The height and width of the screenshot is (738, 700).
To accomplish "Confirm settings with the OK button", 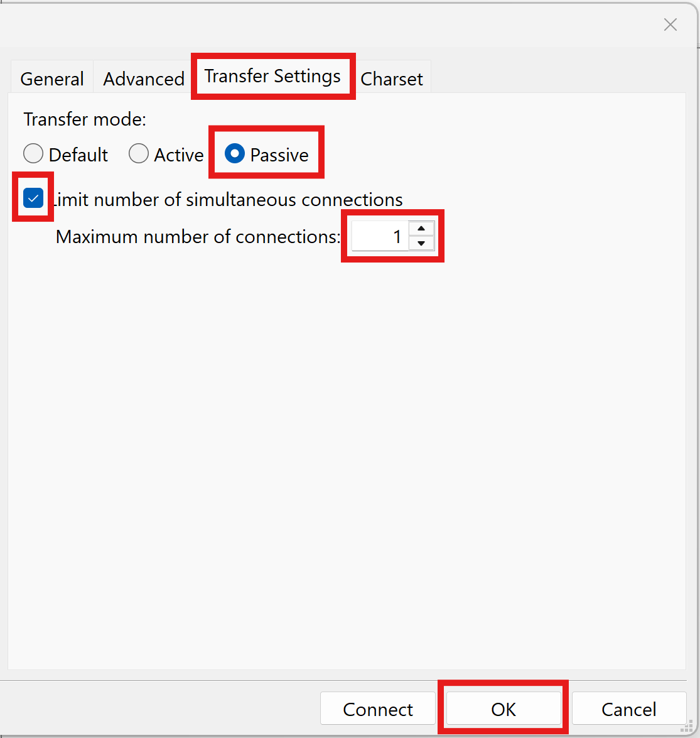I will coord(503,709).
